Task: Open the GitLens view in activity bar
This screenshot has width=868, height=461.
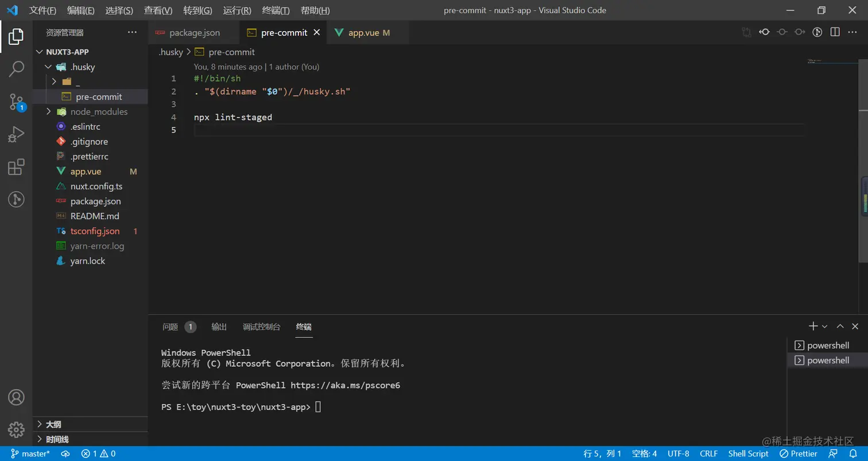Action: click(x=16, y=199)
